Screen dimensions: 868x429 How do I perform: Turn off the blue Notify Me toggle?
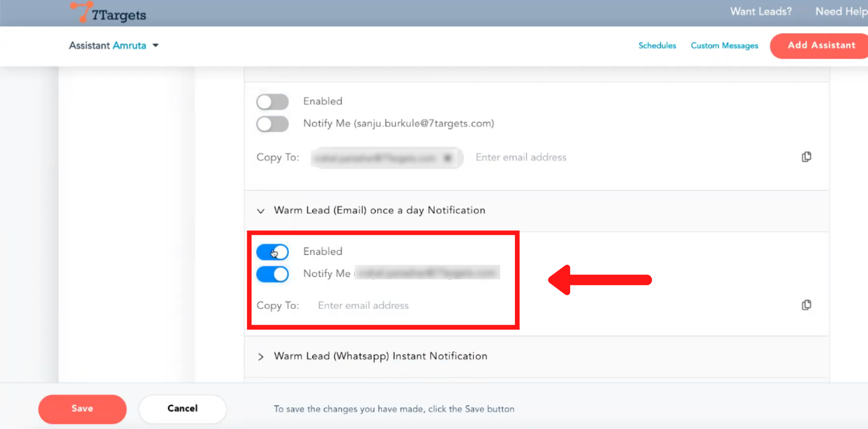point(272,274)
